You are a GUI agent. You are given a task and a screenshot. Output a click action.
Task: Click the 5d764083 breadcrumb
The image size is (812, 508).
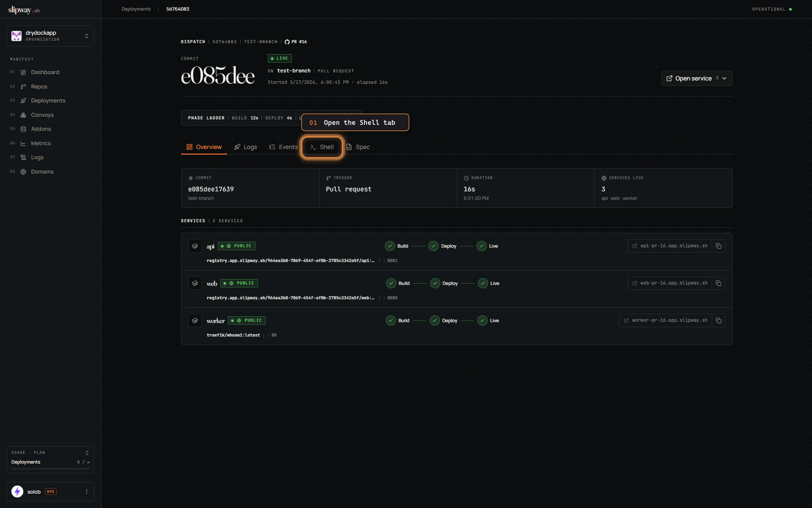coord(178,9)
